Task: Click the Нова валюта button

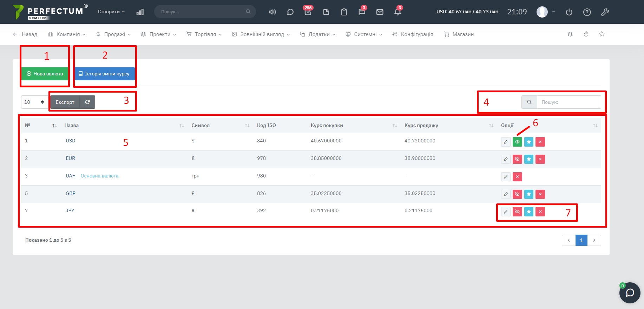Action: (x=45, y=74)
